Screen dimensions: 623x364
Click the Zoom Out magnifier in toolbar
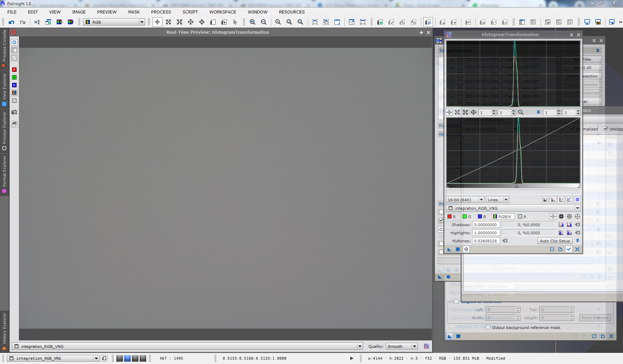[x=264, y=22]
